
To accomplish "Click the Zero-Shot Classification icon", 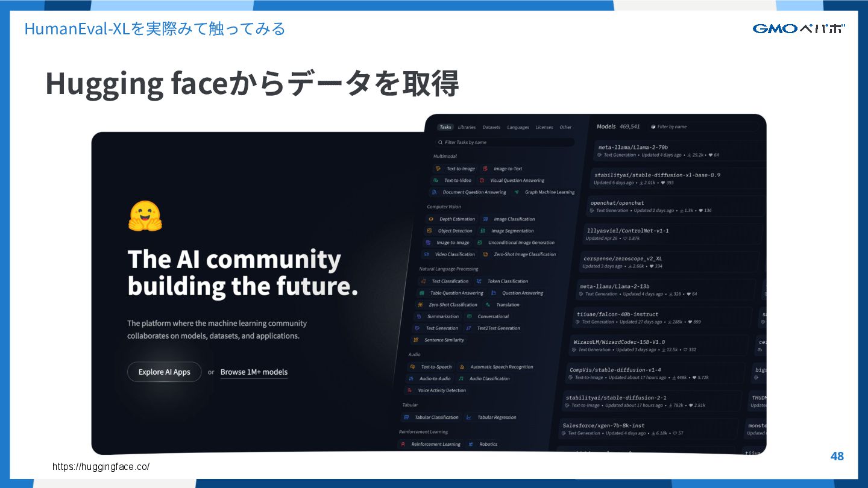I will pos(420,305).
